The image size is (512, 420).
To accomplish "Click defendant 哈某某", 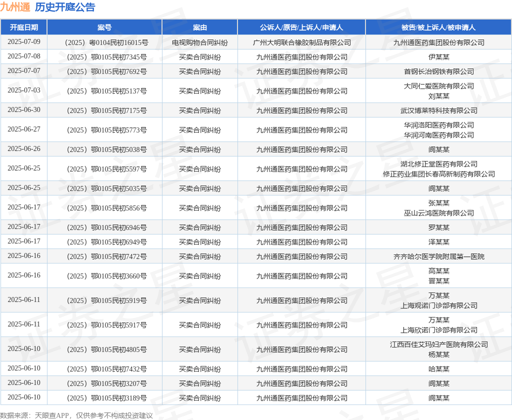I will tap(439, 369).
